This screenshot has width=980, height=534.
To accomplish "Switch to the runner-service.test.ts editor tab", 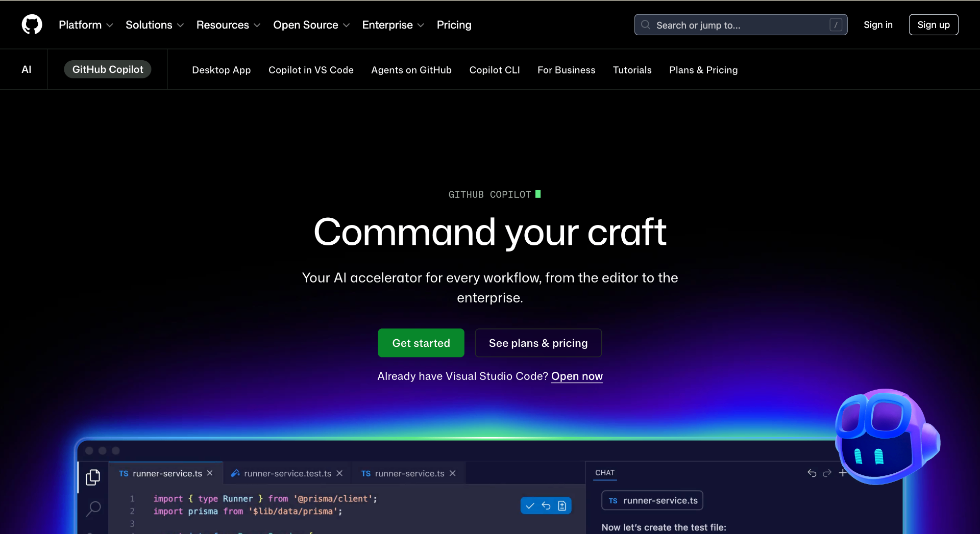I will point(287,473).
